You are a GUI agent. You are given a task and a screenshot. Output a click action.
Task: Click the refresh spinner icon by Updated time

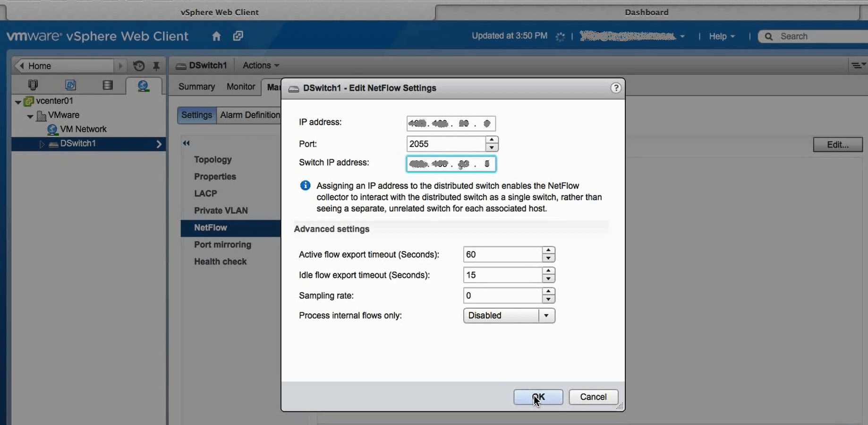560,36
